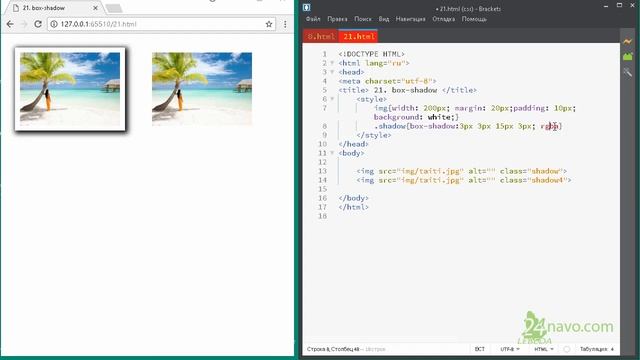
Task: Bookmark the page with the star icon
Action: (x=269, y=24)
